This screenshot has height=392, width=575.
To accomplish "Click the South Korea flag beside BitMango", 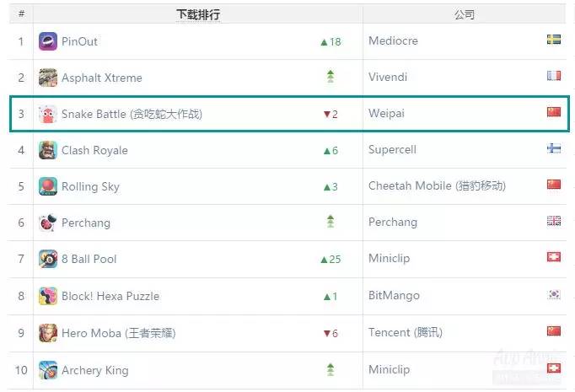I will point(553,294).
